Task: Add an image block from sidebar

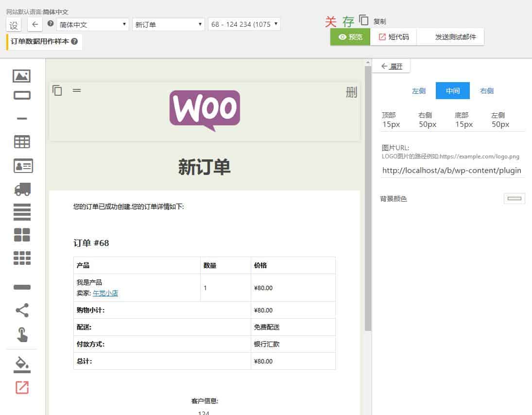Action: click(22, 76)
